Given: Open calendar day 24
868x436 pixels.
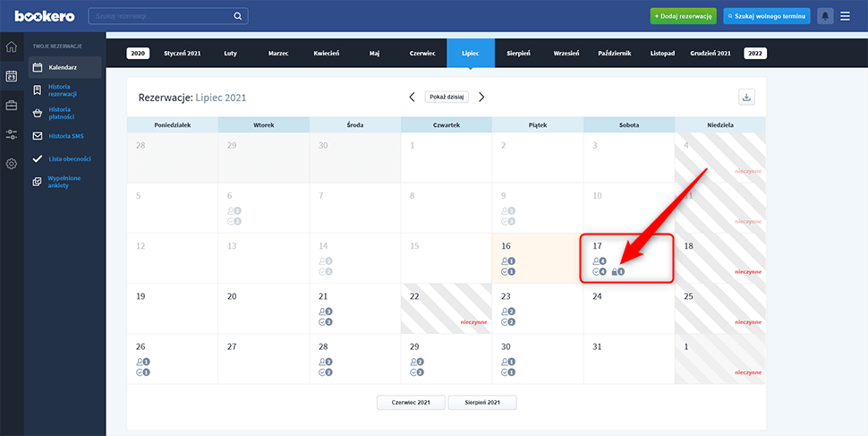Looking at the screenshot, I should [x=629, y=309].
